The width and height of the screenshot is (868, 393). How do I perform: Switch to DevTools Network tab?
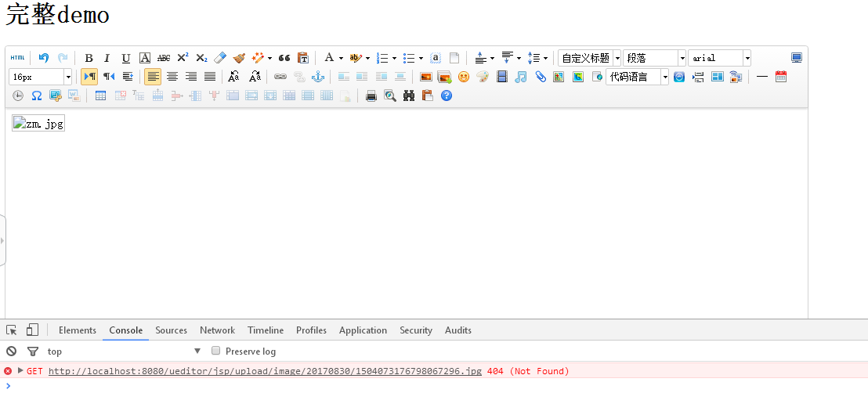pyautogui.click(x=218, y=330)
